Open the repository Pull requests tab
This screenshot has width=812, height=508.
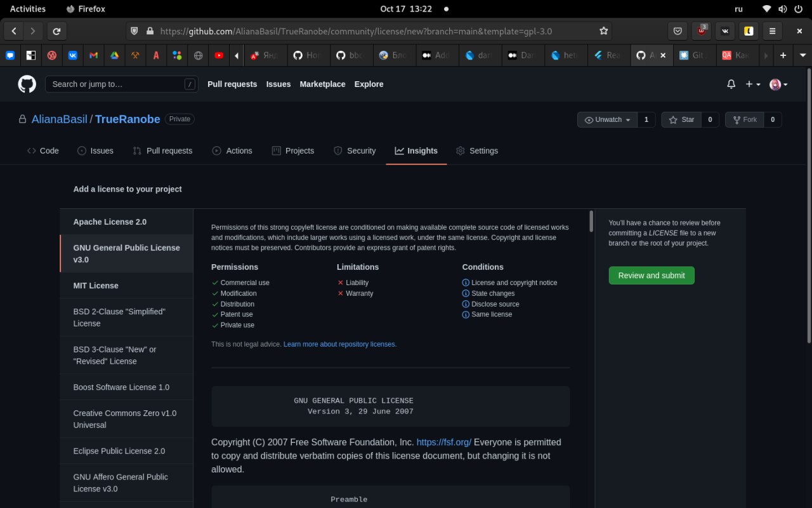pos(162,150)
